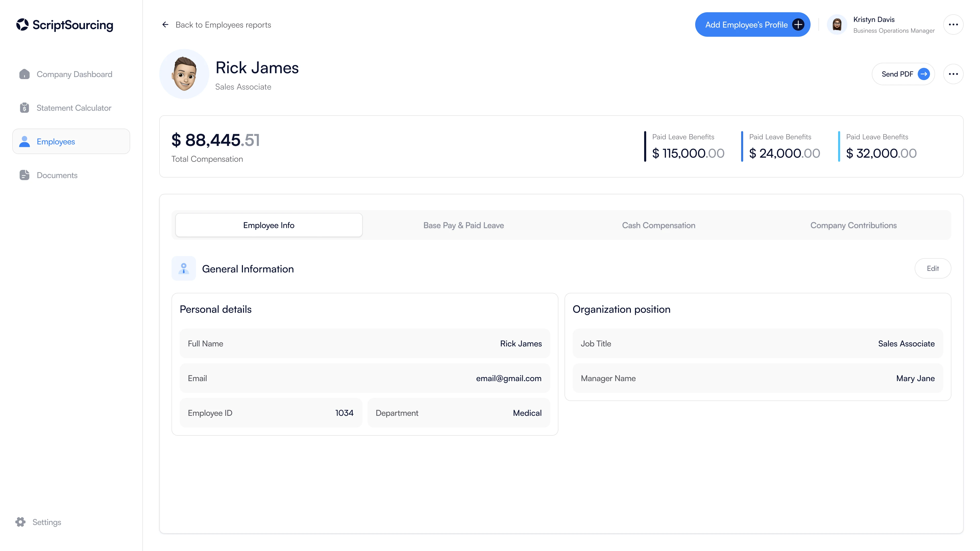Click Add Employee's Profile button
Screen dimensions: 980x551
[x=753, y=25]
